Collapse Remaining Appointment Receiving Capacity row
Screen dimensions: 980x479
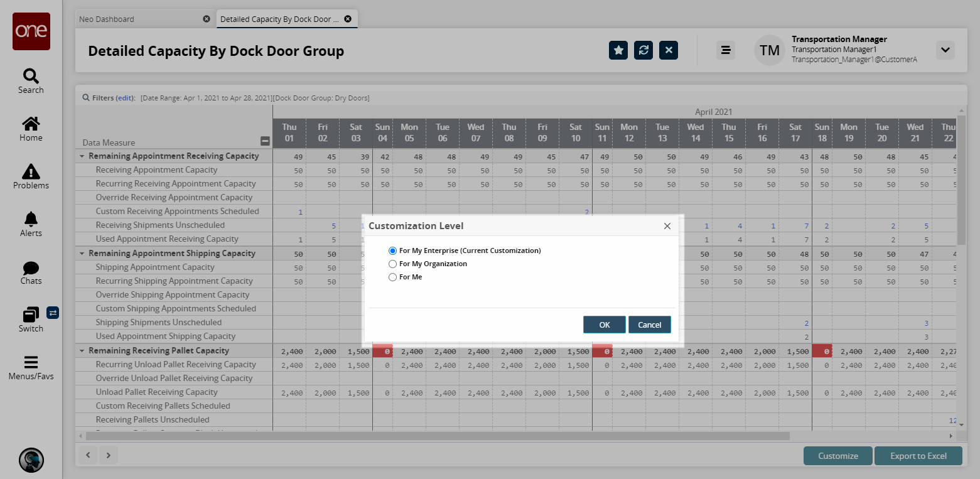click(x=82, y=156)
